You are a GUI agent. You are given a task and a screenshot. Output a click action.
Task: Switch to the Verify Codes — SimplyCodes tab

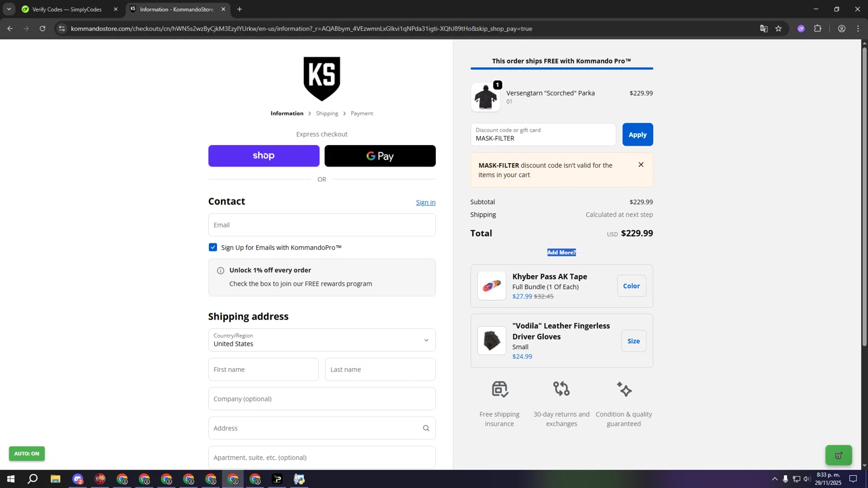pos(68,9)
